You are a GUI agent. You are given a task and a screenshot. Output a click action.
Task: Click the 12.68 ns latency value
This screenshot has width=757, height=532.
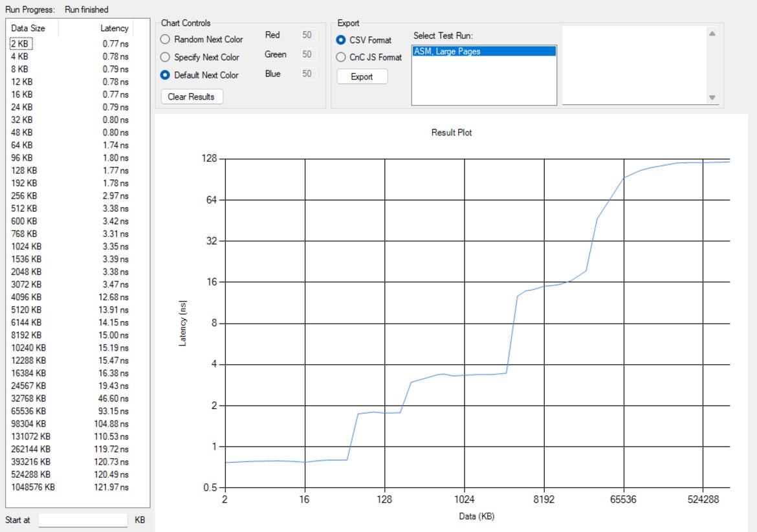click(x=113, y=297)
